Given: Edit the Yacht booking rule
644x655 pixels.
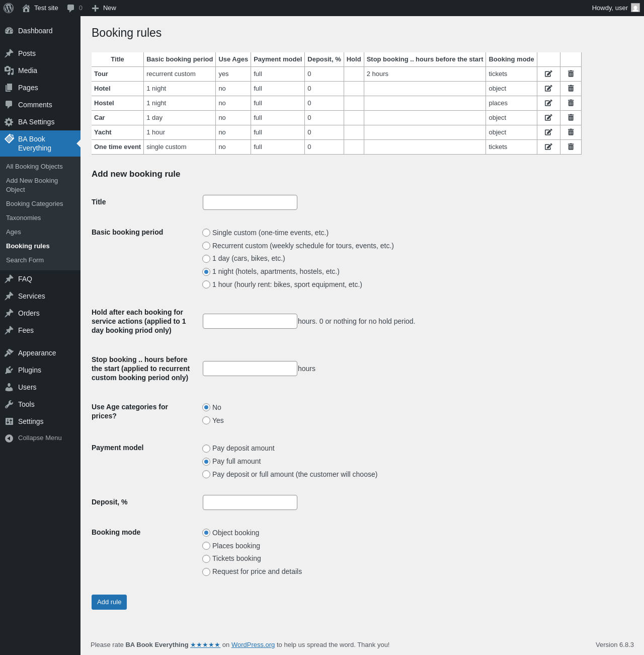Looking at the screenshot, I should click(x=548, y=132).
